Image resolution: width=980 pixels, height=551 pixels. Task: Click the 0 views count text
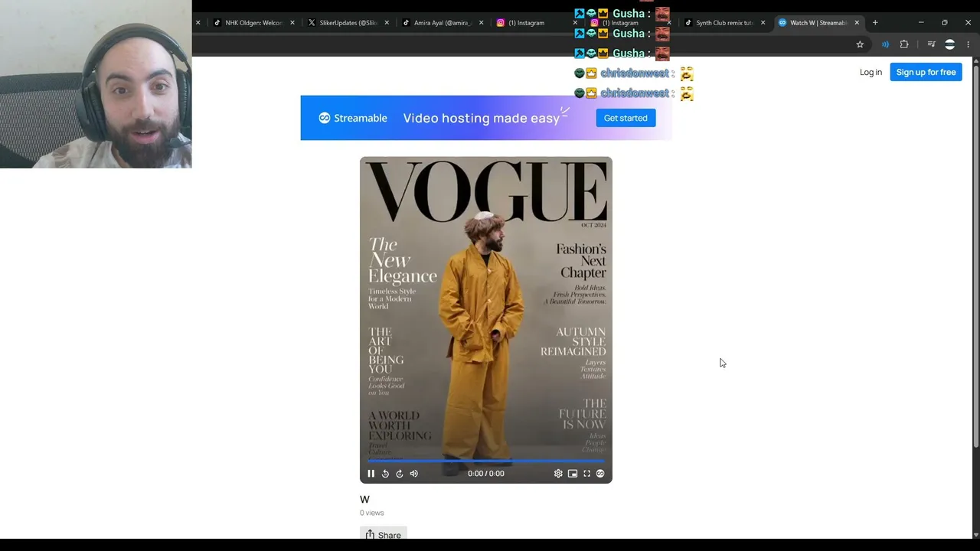click(x=372, y=513)
